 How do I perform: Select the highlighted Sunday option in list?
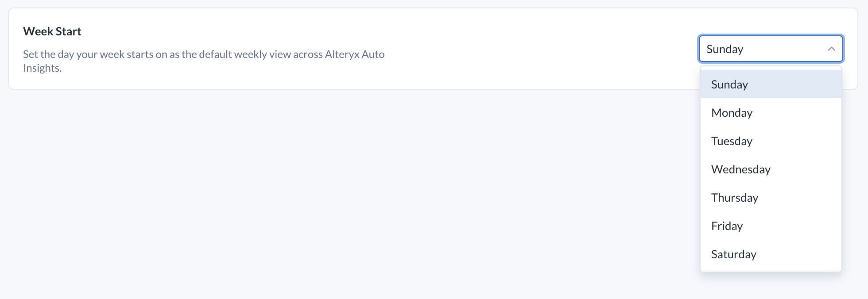pos(771,84)
